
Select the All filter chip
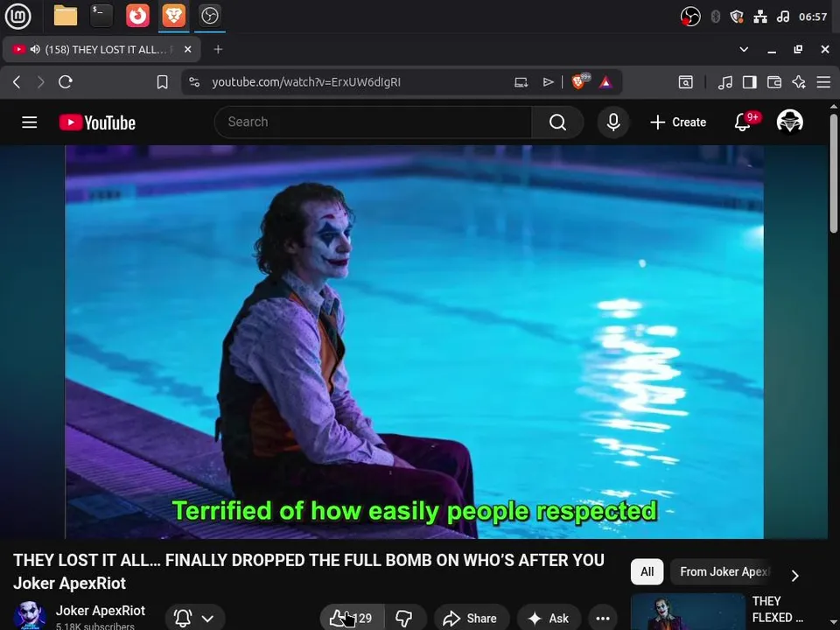coord(647,571)
